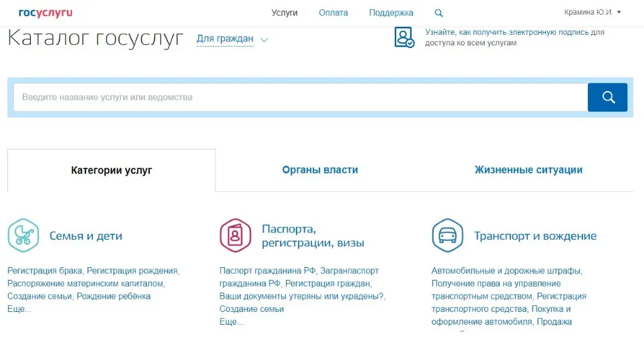Select the Категории услуг tab

pyautogui.click(x=112, y=170)
